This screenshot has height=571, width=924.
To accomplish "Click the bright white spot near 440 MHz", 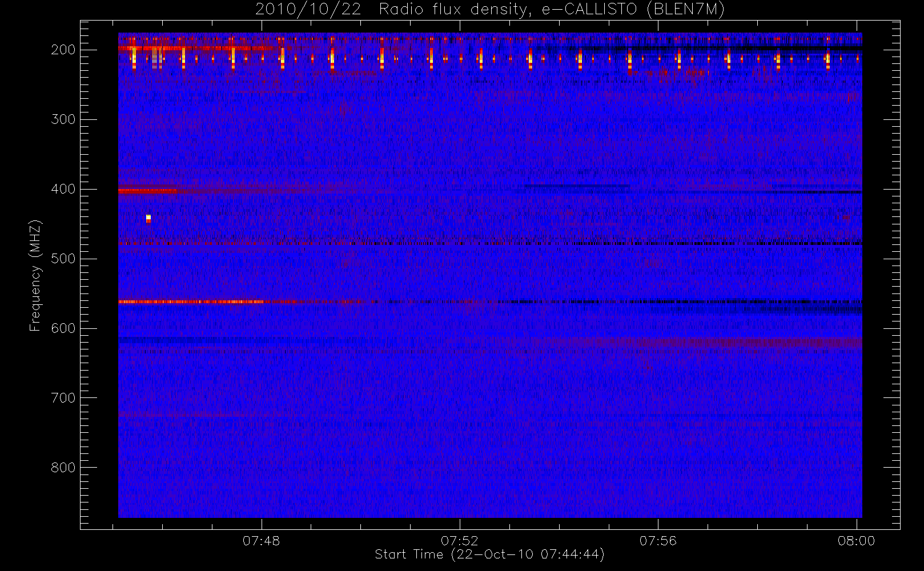I will coord(148,218).
